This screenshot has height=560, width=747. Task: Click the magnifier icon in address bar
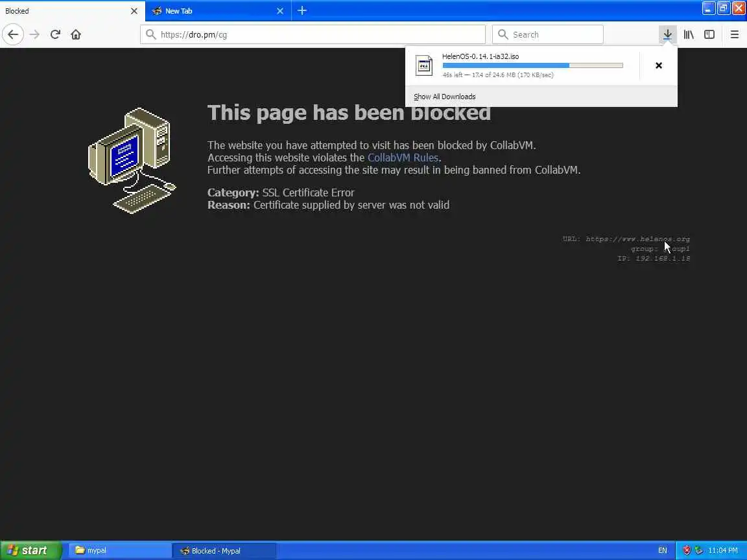tap(150, 34)
